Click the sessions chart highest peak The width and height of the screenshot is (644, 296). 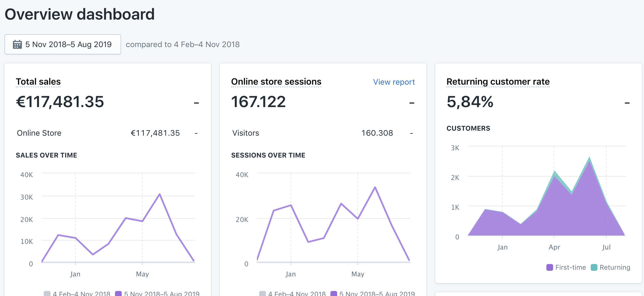point(375,187)
